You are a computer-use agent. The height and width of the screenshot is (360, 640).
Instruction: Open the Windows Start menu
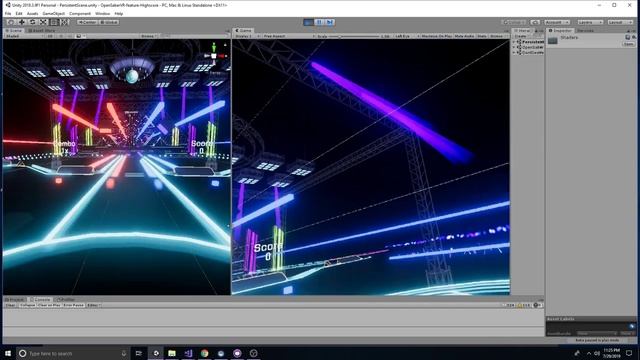(x=8, y=353)
